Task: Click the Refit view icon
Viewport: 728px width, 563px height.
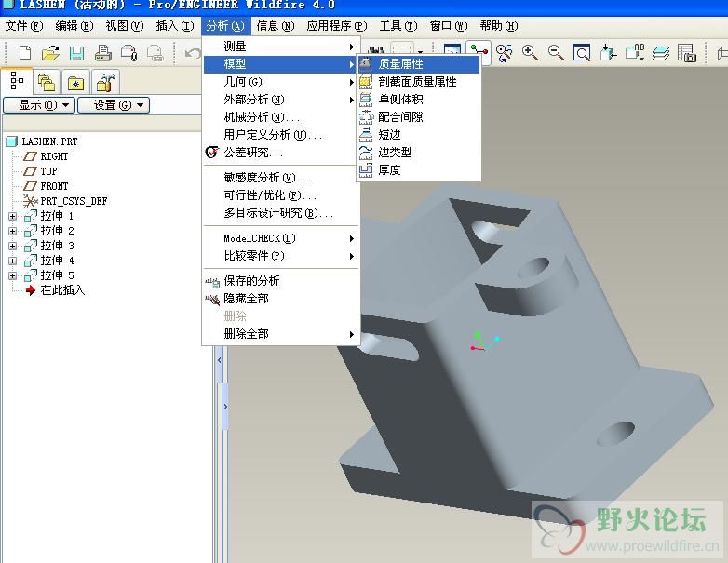Action: (581, 52)
